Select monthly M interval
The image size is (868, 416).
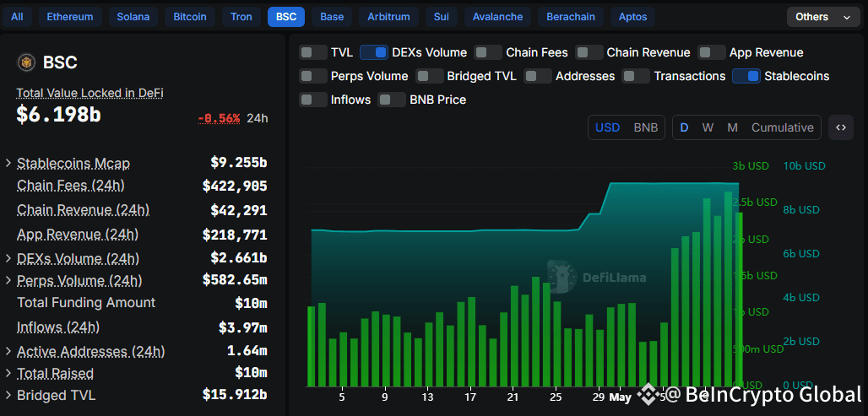coord(732,127)
